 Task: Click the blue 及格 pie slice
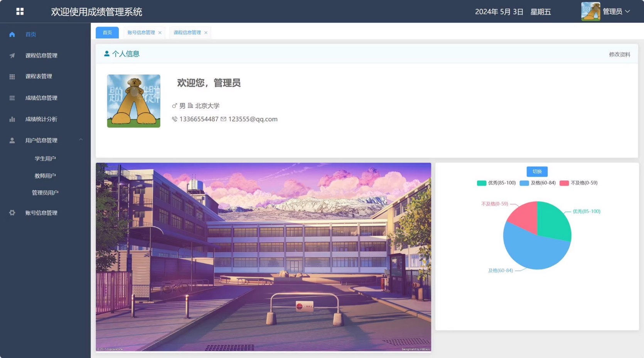click(534, 250)
